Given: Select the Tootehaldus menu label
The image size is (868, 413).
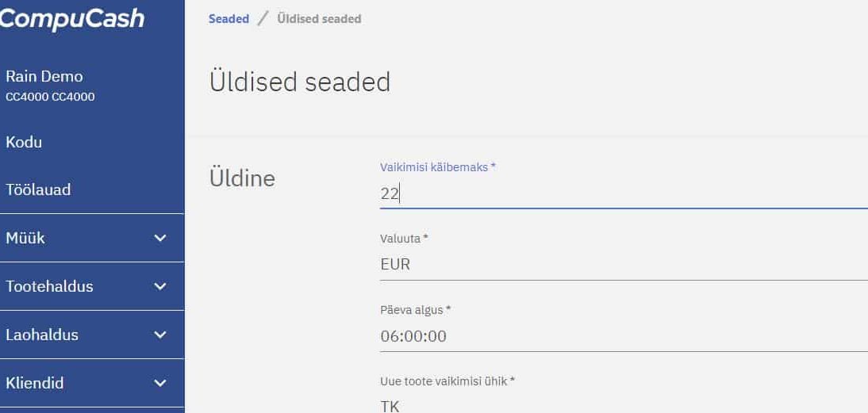Looking at the screenshot, I should [49, 286].
